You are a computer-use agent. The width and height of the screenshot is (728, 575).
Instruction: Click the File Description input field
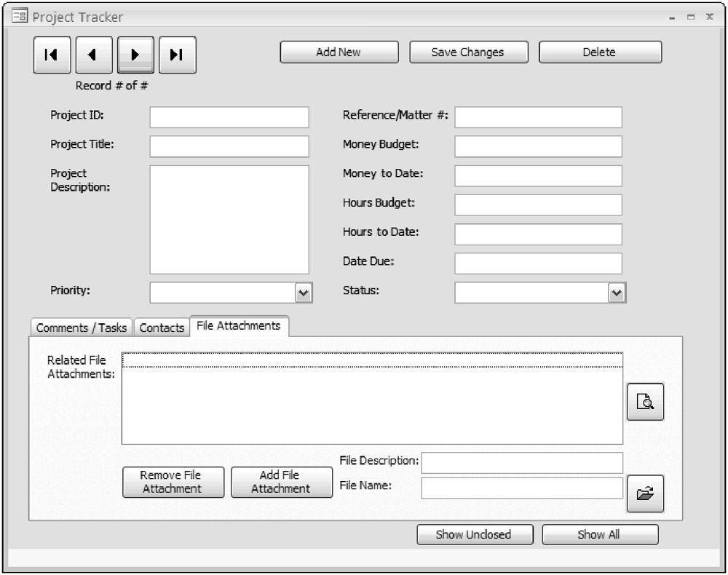click(522, 463)
